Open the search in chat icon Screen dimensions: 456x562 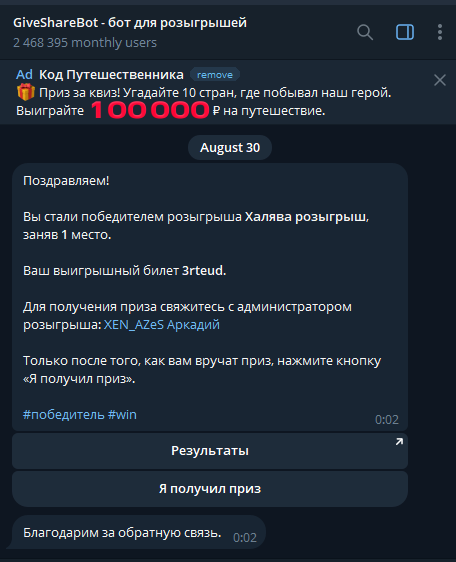[x=365, y=32]
